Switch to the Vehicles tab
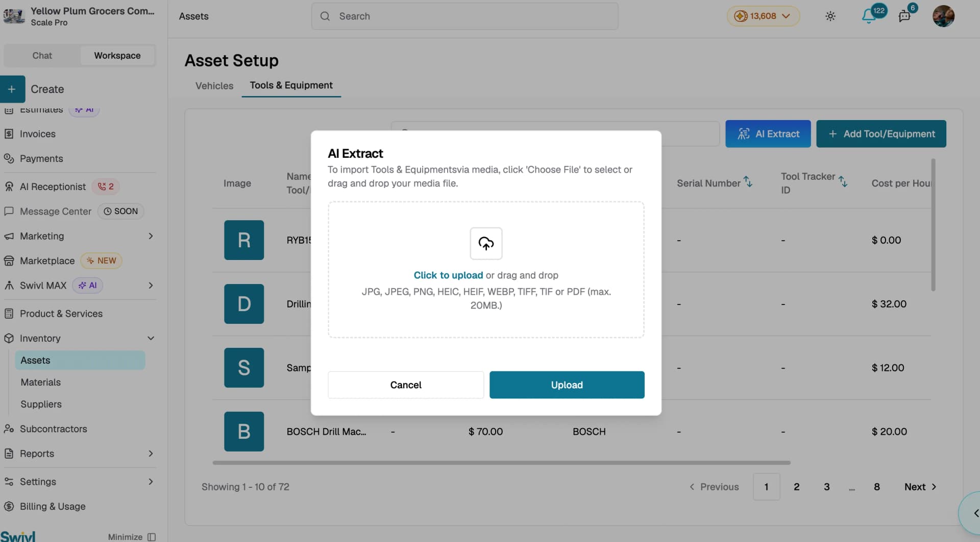 coord(214,86)
